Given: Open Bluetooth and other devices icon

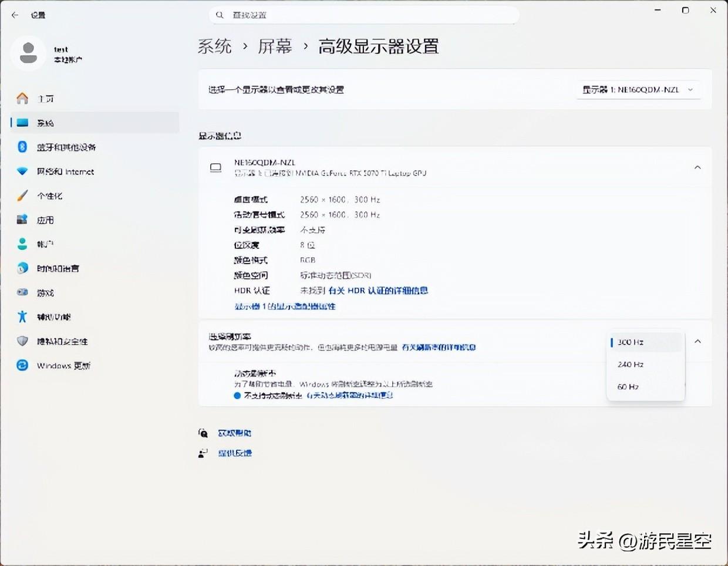Looking at the screenshot, I should [x=22, y=147].
